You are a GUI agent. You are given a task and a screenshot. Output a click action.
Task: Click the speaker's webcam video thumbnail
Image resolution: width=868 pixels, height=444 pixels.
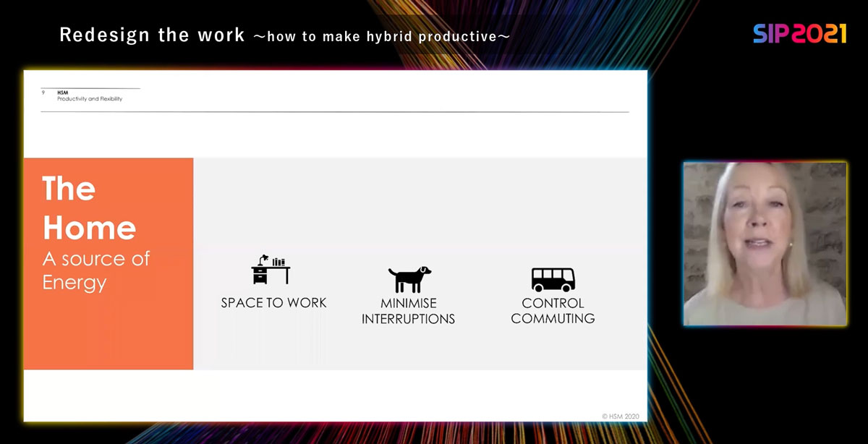tap(765, 244)
